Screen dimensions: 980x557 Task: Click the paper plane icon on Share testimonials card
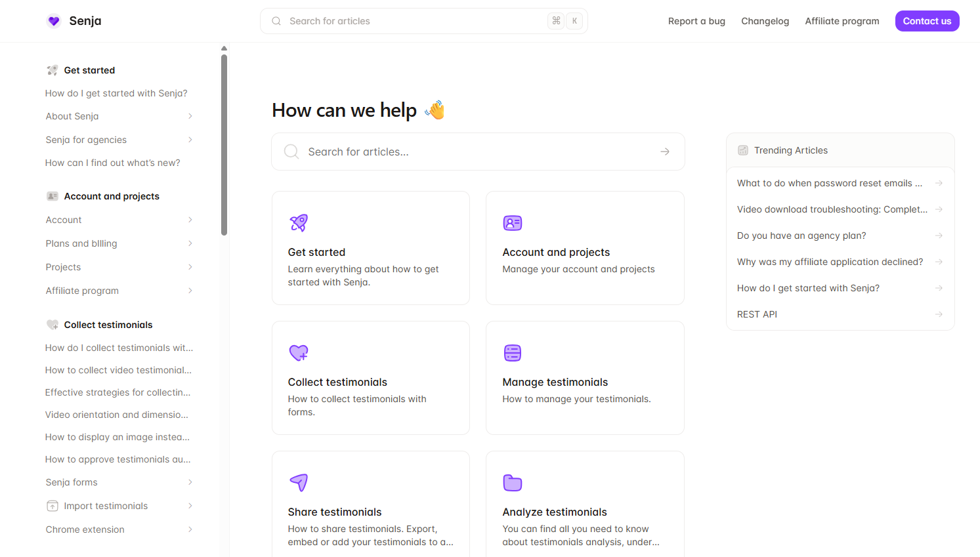[x=299, y=483]
